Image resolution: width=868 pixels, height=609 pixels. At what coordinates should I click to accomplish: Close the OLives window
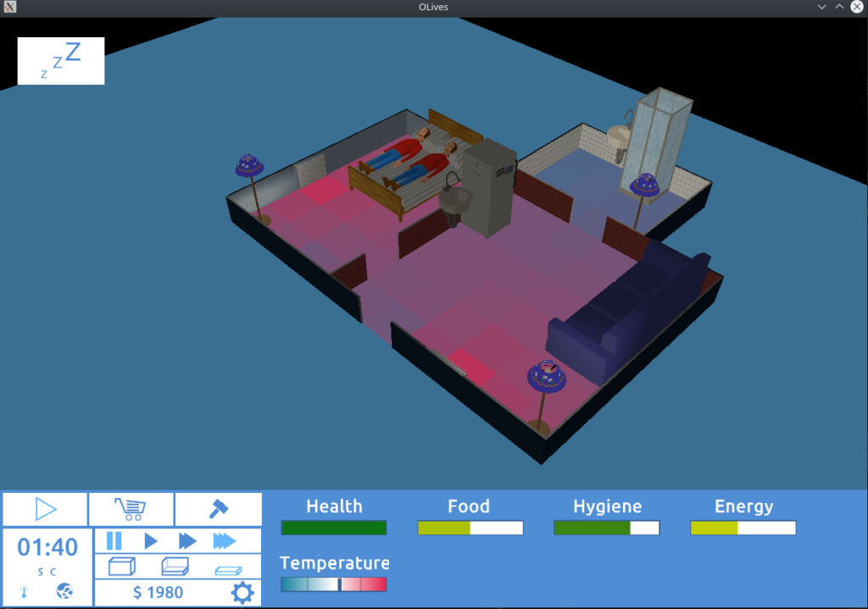pos(857,7)
